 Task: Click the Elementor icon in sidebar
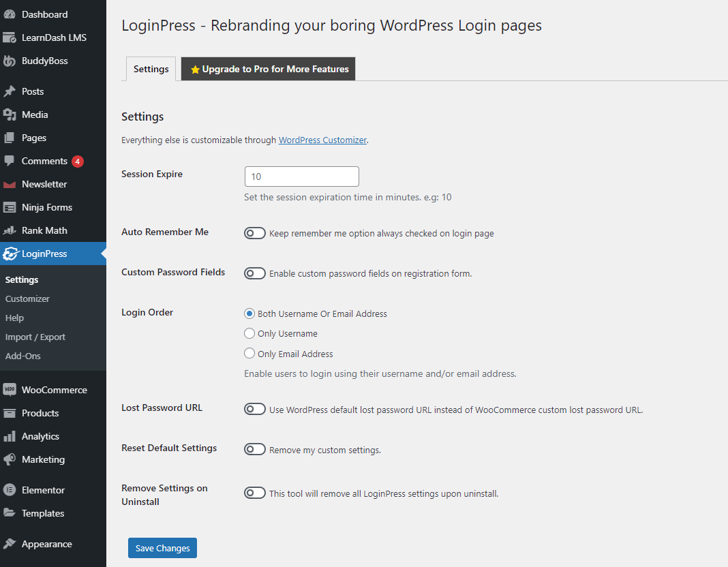pyautogui.click(x=10, y=490)
